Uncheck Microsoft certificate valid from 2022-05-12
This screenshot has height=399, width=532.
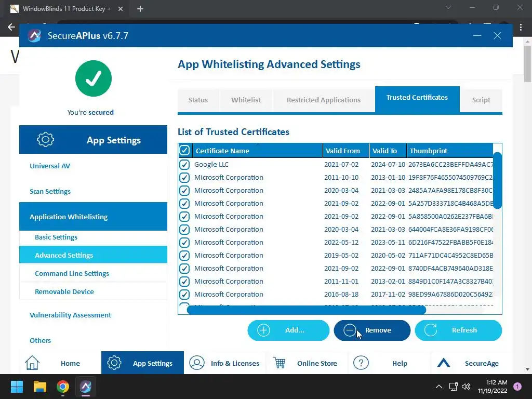184,243
